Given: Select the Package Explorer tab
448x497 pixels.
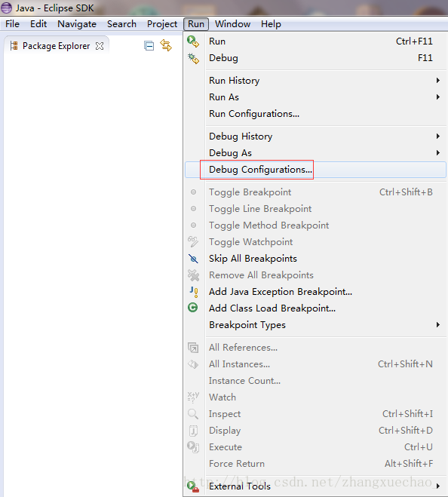Looking at the screenshot, I should pos(57,46).
